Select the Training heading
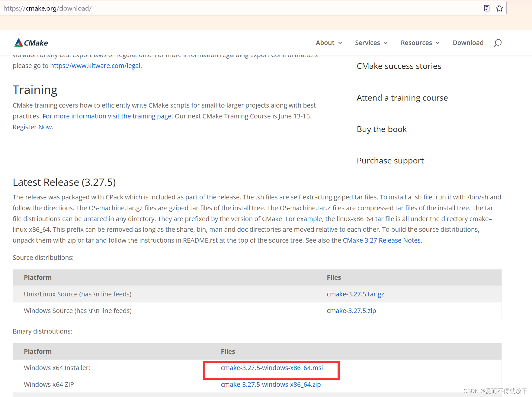 pyautogui.click(x=35, y=90)
